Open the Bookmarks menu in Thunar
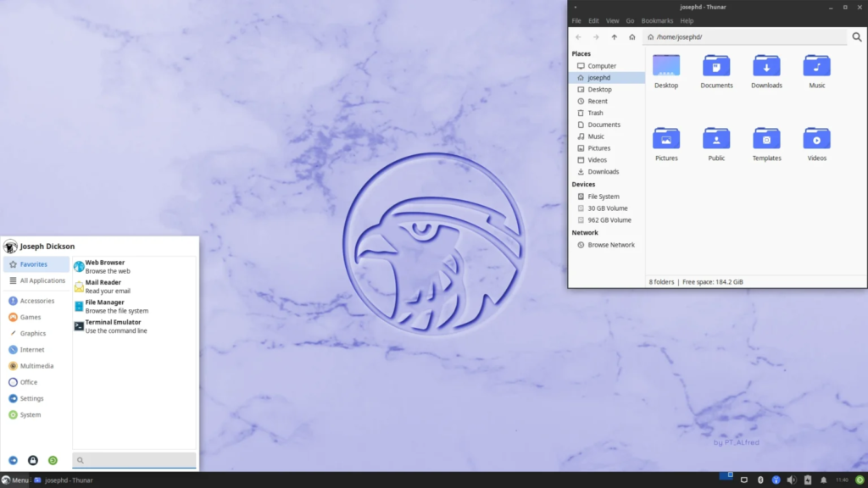Viewport: 868px width, 488px height. (x=656, y=20)
